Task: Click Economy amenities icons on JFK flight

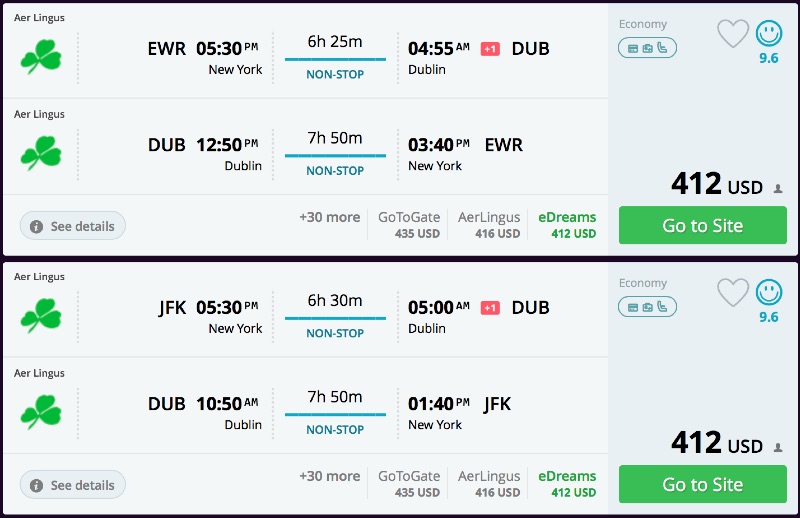Action: (647, 306)
